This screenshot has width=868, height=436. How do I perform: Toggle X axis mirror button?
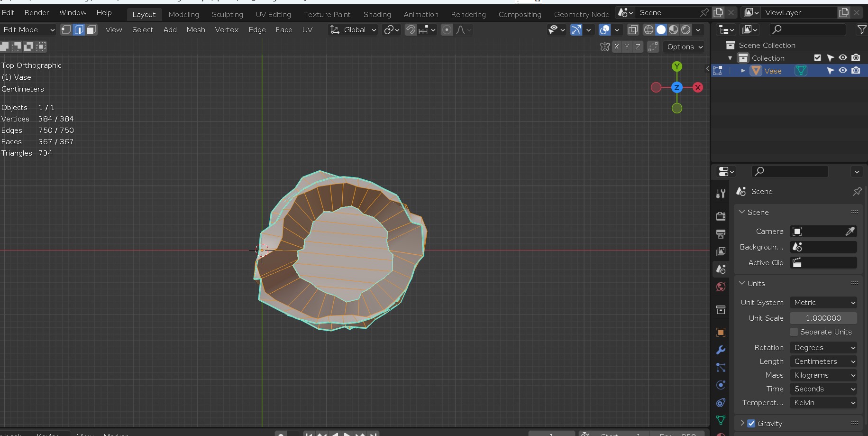point(616,47)
